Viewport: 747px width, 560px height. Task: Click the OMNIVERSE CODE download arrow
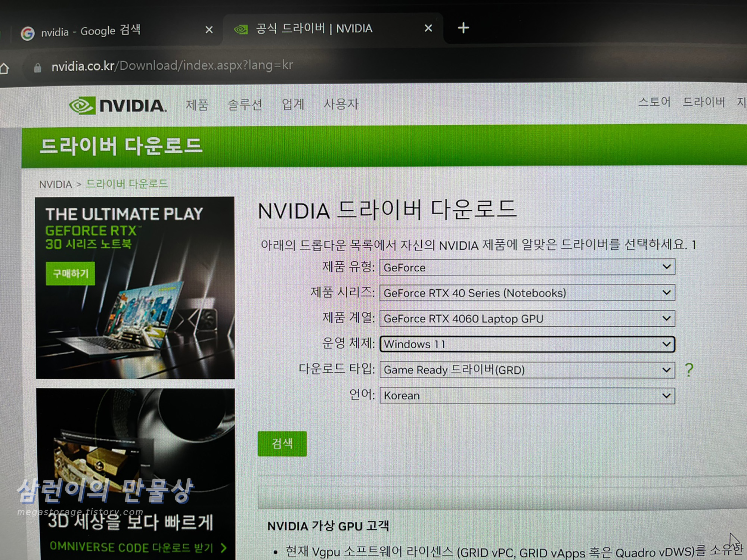pyautogui.click(x=224, y=548)
